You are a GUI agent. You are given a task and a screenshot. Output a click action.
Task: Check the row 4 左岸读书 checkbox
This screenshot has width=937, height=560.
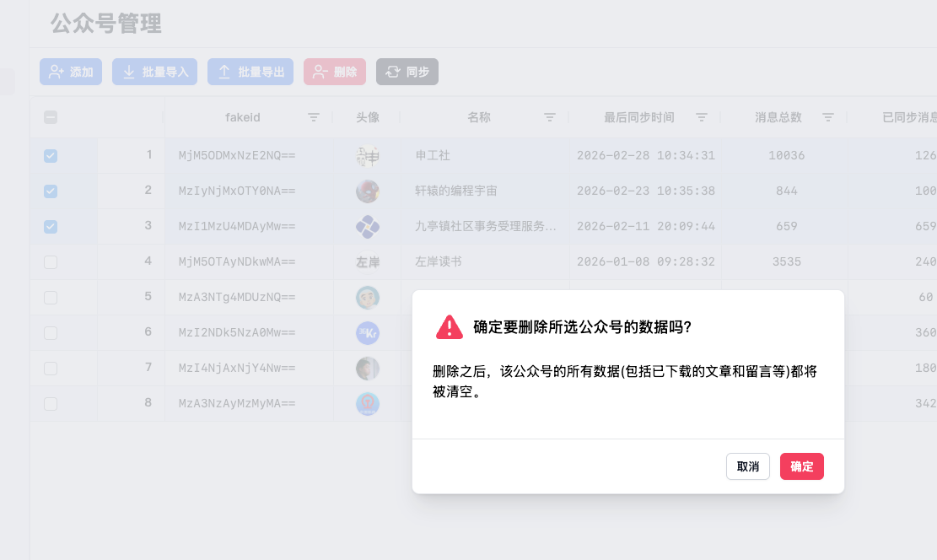click(51, 262)
